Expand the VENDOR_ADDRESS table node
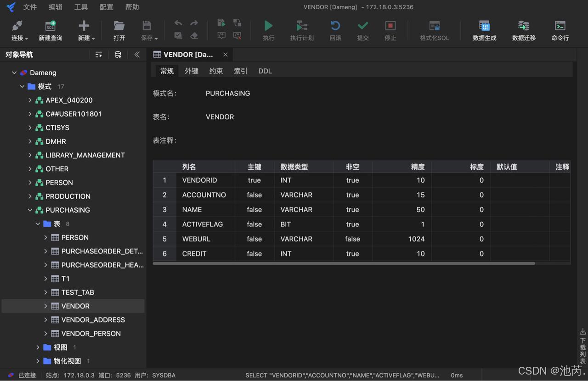This screenshot has height=381, width=588. pyautogui.click(x=45, y=320)
